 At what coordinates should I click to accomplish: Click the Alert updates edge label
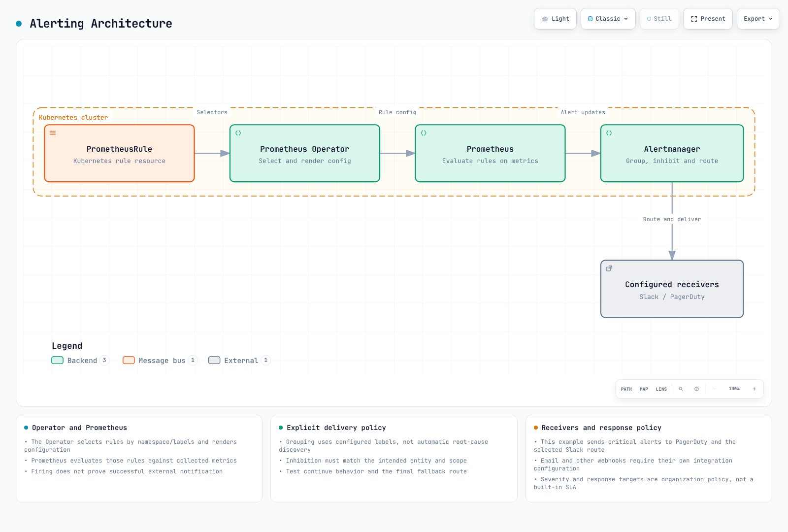[x=583, y=112]
